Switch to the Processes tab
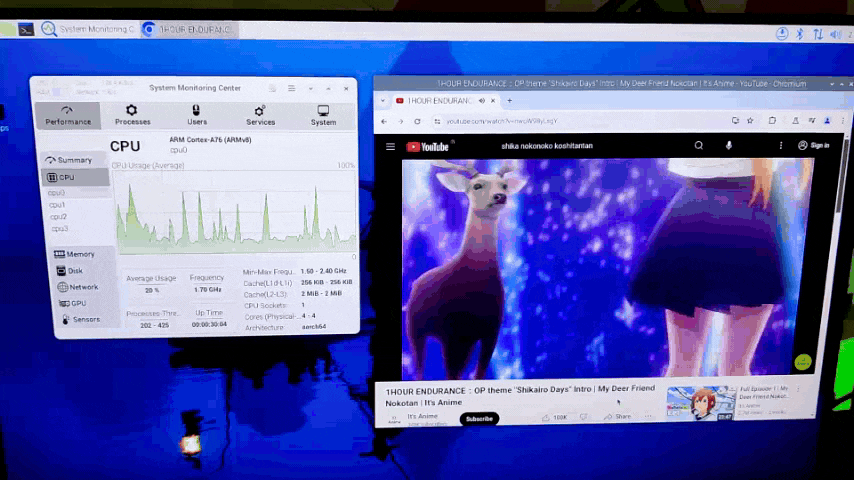Viewport: 854px width, 480px height. pos(132,116)
